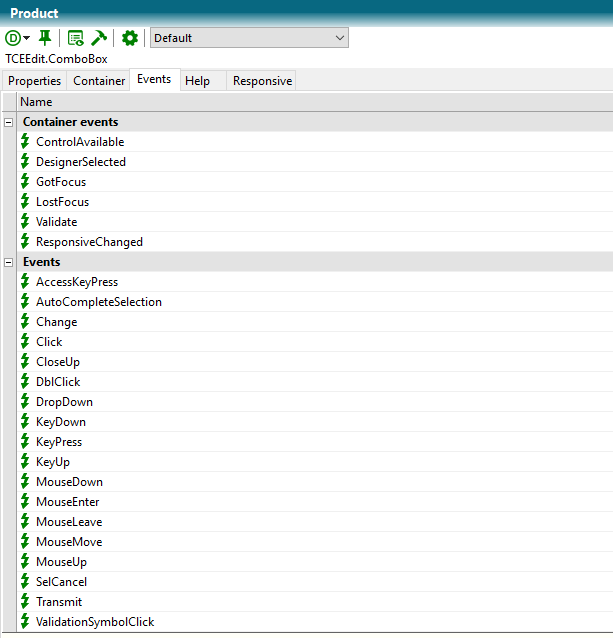613x638 pixels.
Task: Select the GotFocus event name
Action: 61,182
